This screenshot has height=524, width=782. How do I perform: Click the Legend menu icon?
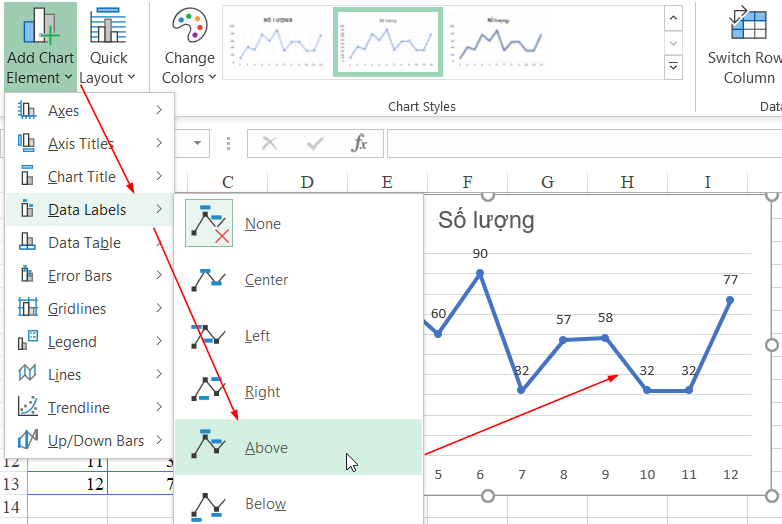28,342
